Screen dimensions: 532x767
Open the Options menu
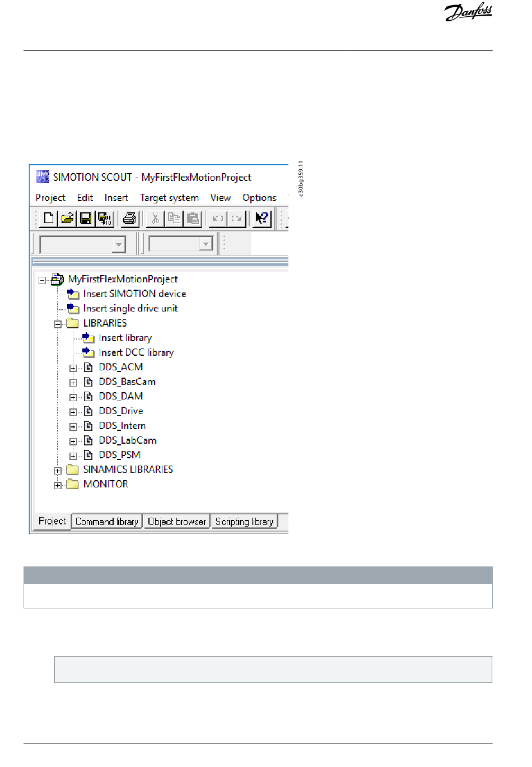click(259, 198)
